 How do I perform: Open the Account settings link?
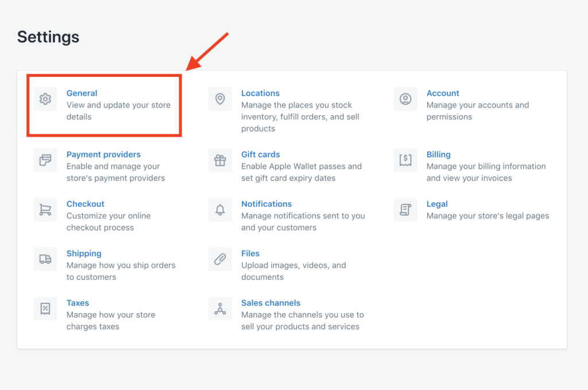443,93
